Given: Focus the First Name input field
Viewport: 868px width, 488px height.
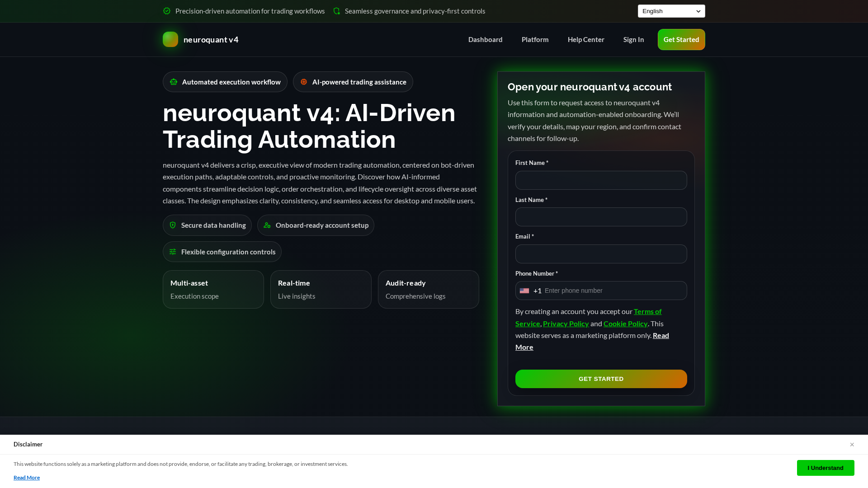Looking at the screenshot, I should click(601, 180).
